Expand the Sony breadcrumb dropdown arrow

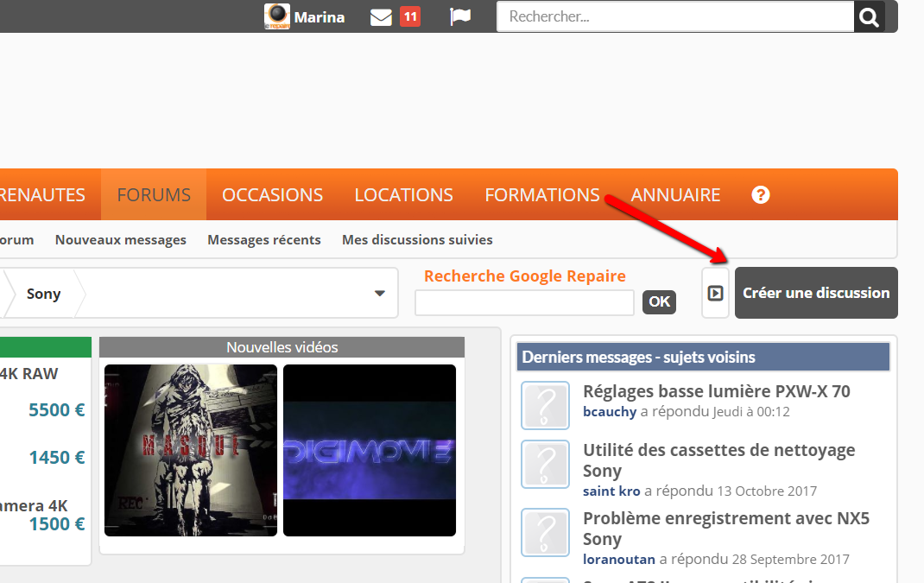point(379,293)
